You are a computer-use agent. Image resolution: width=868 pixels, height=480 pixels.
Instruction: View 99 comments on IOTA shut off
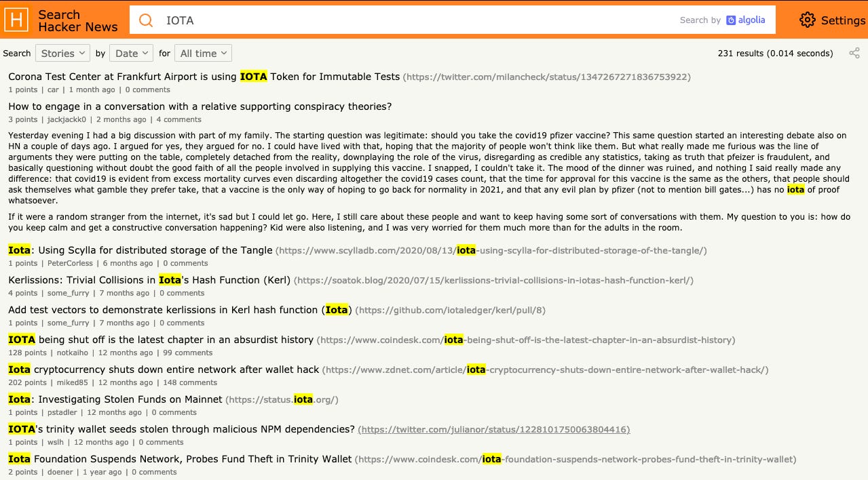(188, 353)
